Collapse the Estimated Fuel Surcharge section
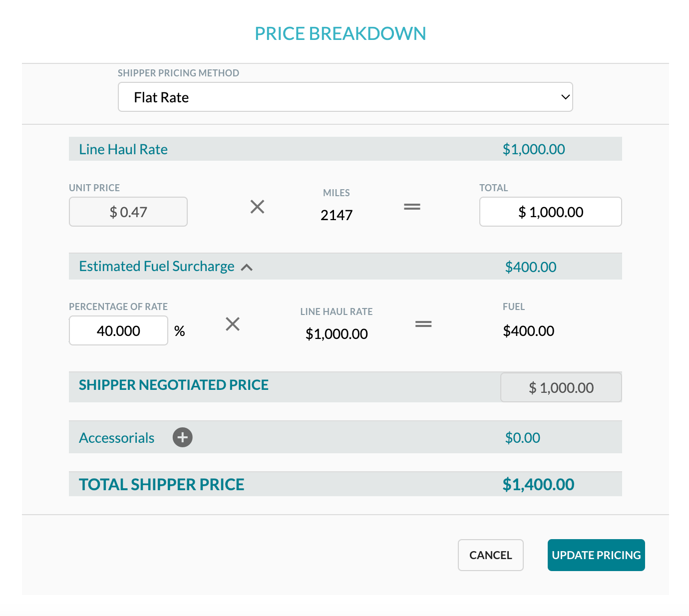The height and width of the screenshot is (616, 689). (247, 267)
